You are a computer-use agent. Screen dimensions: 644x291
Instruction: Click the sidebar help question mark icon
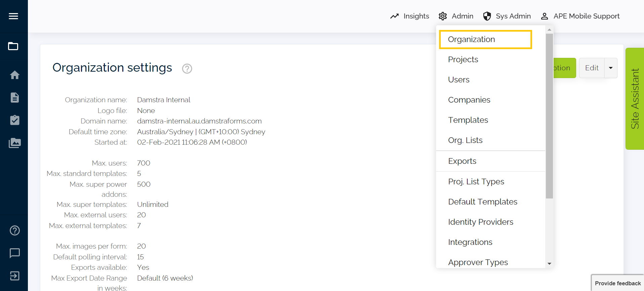click(14, 230)
